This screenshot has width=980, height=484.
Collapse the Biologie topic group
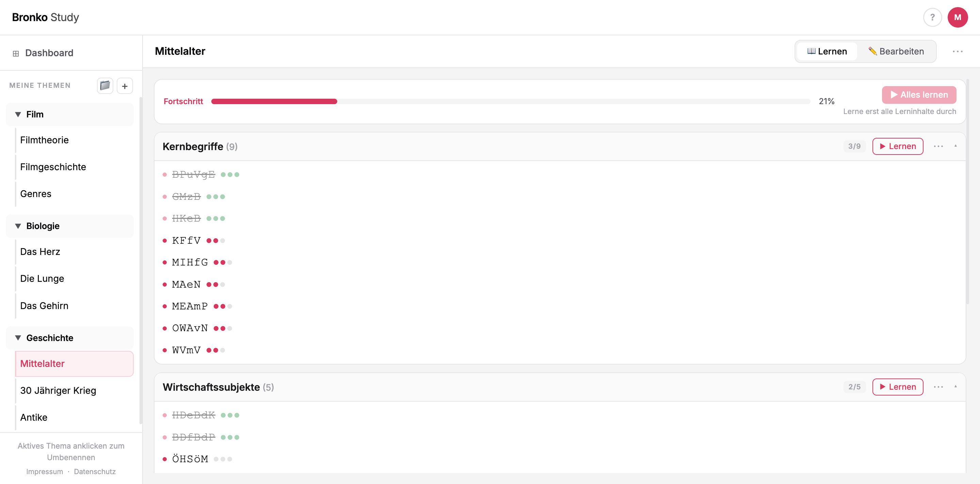[x=18, y=226]
